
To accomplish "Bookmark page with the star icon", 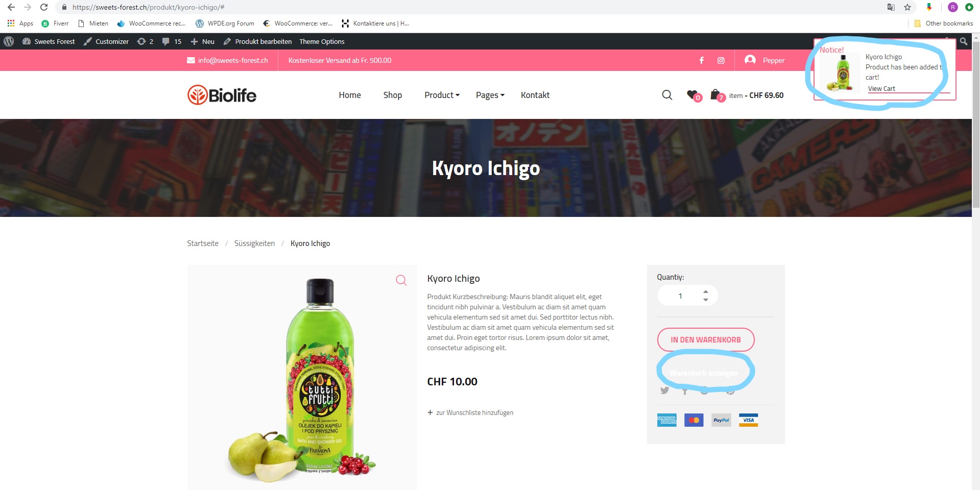I will 907,7.
